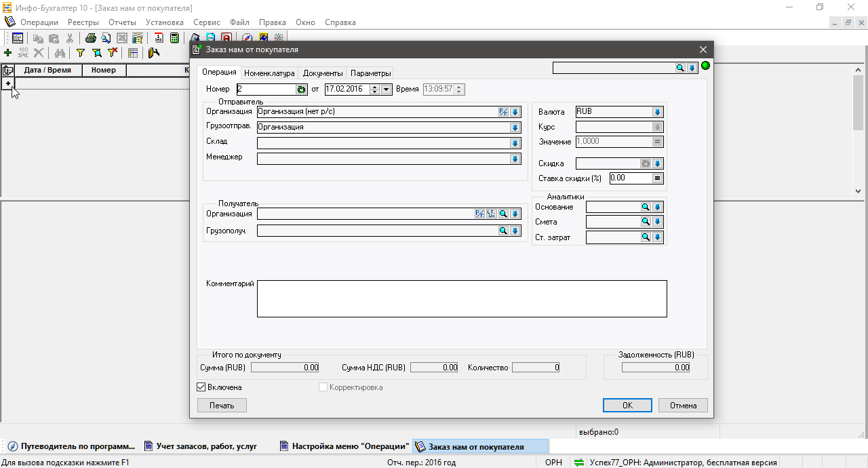The height and width of the screenshot is (468, 868).
Task: Open the Реестры menu
Action: 83,22
